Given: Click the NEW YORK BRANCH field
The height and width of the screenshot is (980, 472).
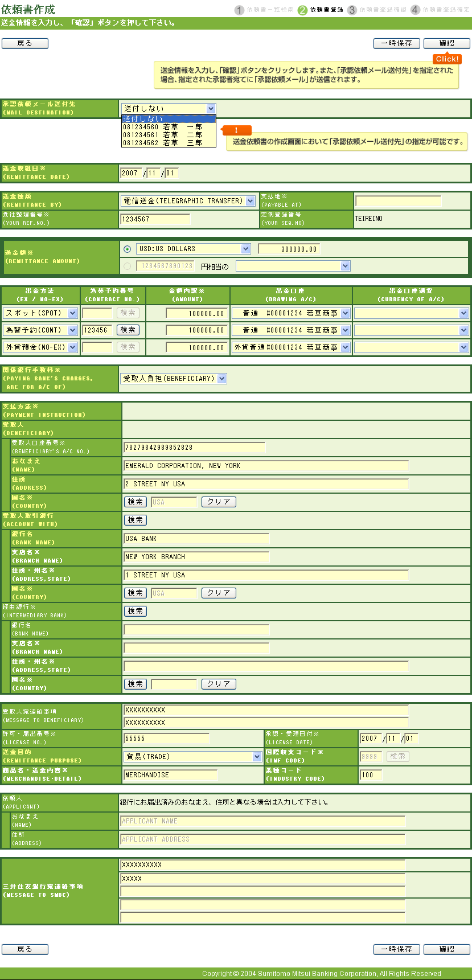Looking at the screenshot, I should [196, 557].
